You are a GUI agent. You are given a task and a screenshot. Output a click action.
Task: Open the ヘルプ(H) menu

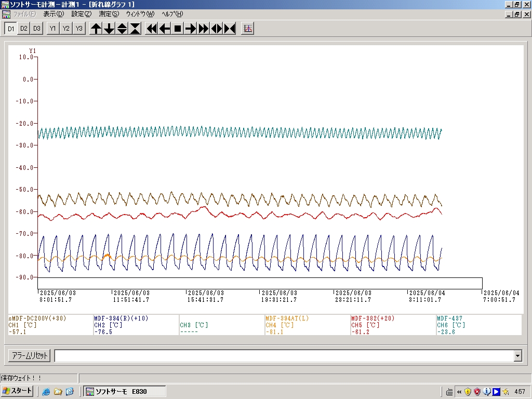[172, 14]
